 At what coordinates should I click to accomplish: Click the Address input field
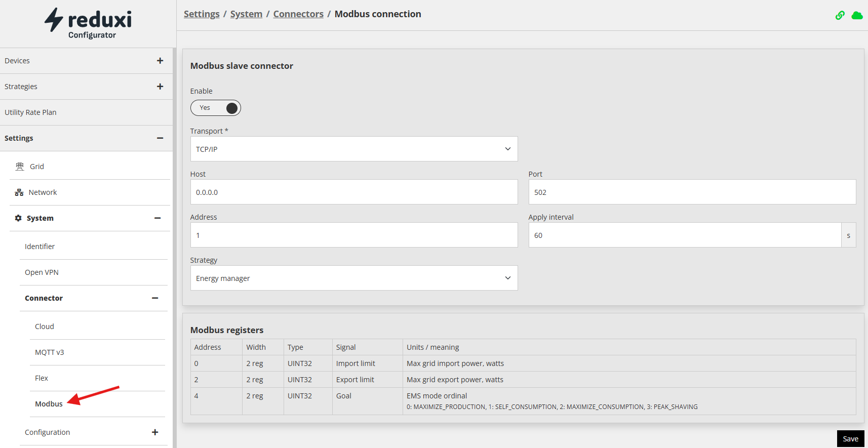354,235
